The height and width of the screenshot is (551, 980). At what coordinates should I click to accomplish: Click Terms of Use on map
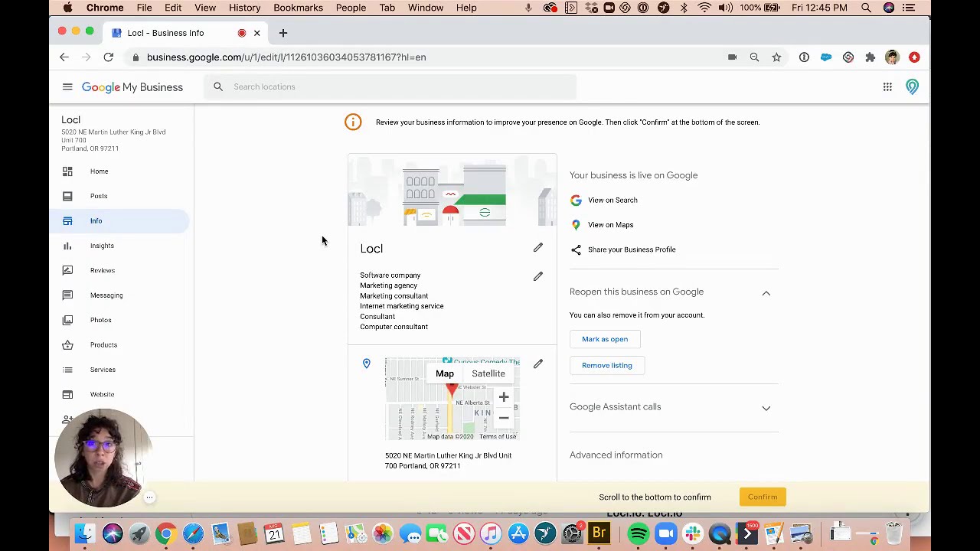point(498,436)
